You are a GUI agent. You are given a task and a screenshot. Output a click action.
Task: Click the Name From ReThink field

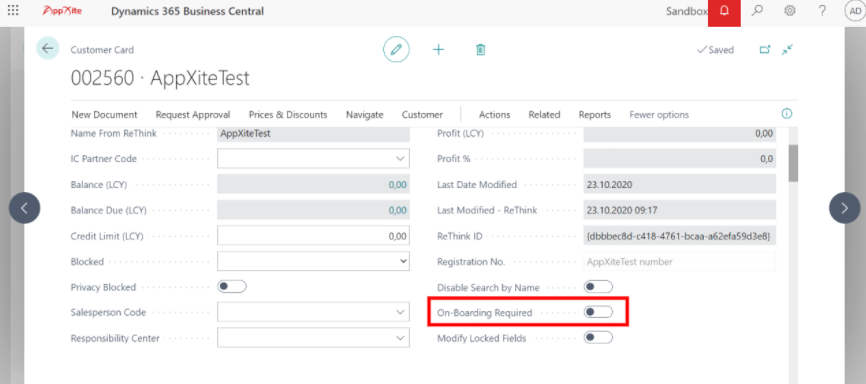(x=314, y=134)
